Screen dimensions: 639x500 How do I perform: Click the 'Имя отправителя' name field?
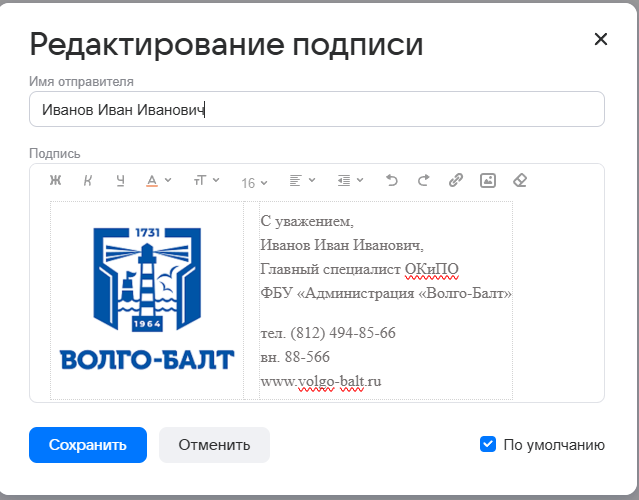pyautogui.click(x=316, y=110)
